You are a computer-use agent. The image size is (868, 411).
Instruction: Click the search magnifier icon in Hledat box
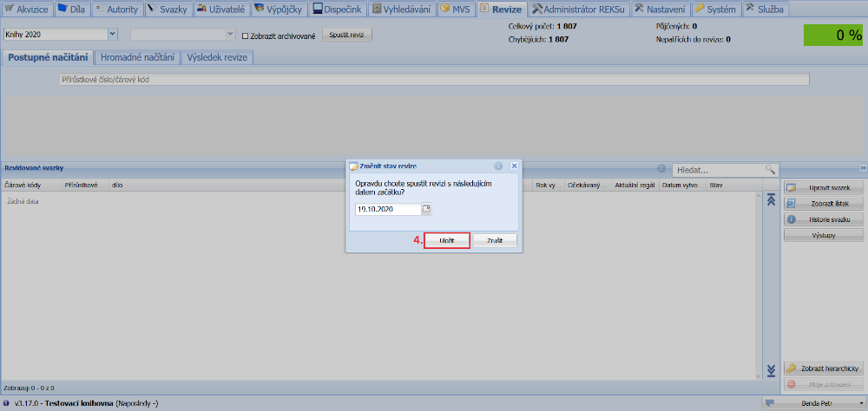pos(769,170)
